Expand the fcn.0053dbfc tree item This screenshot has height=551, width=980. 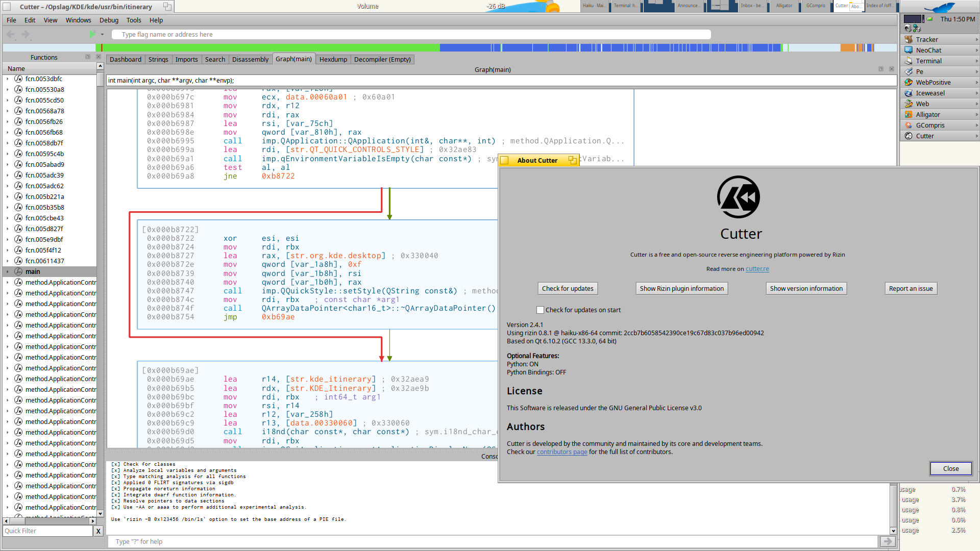click(x=7, y=79)
